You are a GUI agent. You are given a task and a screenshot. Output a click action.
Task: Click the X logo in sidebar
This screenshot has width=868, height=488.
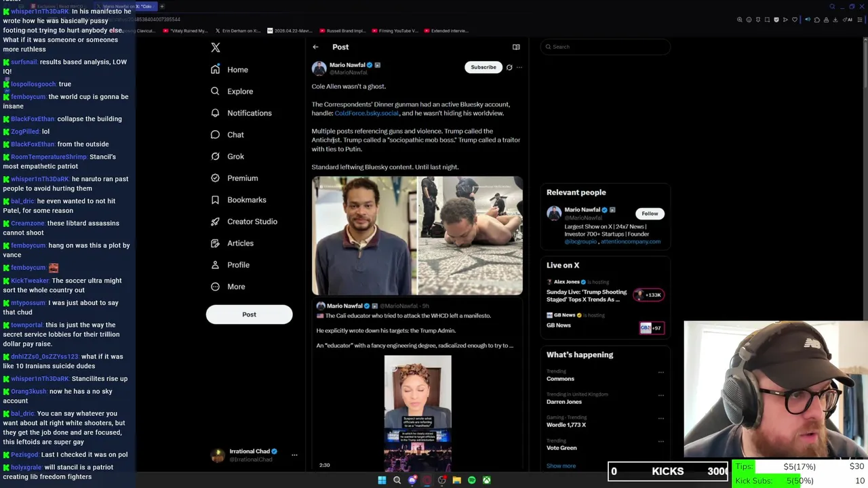pyautogui.click(x=216, y=47)
